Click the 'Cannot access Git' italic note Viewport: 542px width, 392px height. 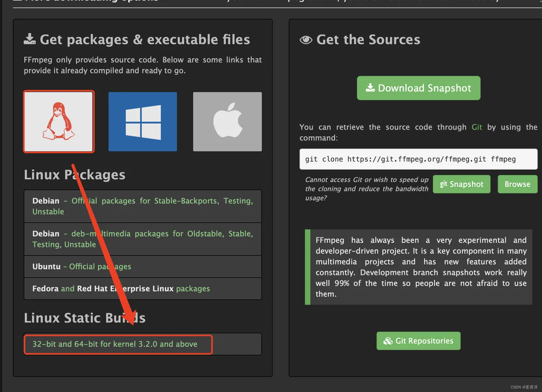click(367, 189)
